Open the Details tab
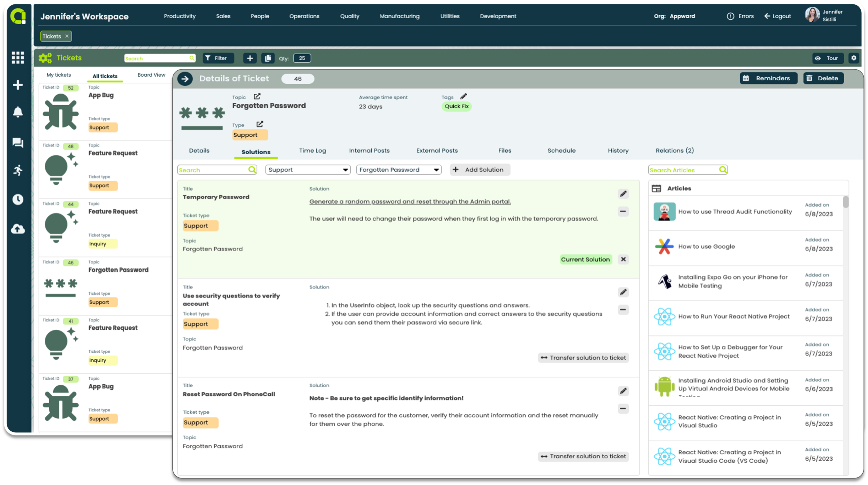868x485 pixels. [199, 151]
